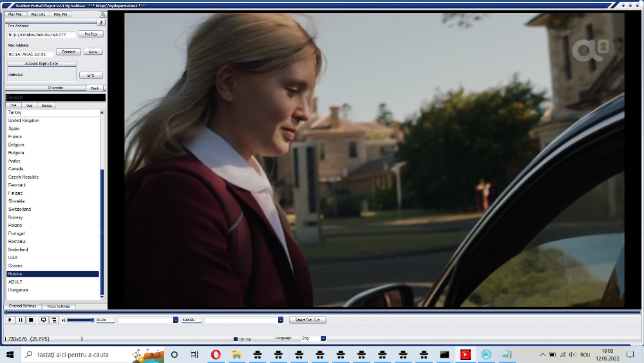Click the channel Search box
The image size is (644, 363).
click(55, 97)
